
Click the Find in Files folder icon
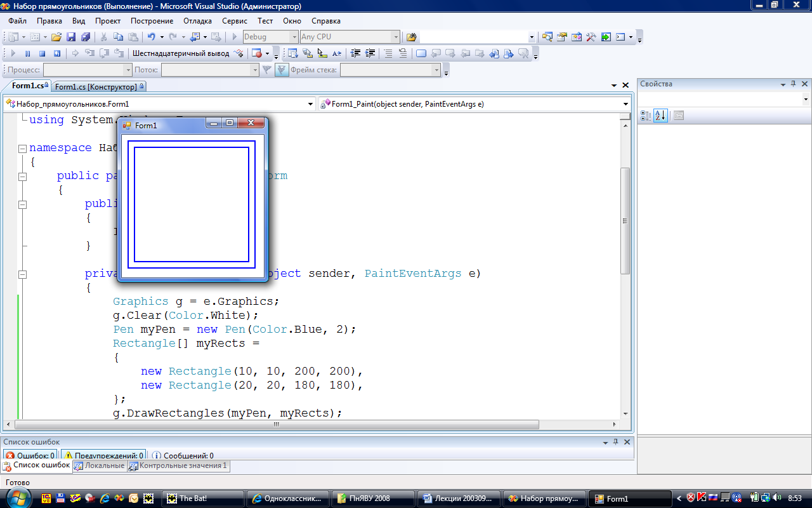tap(411, 37)
